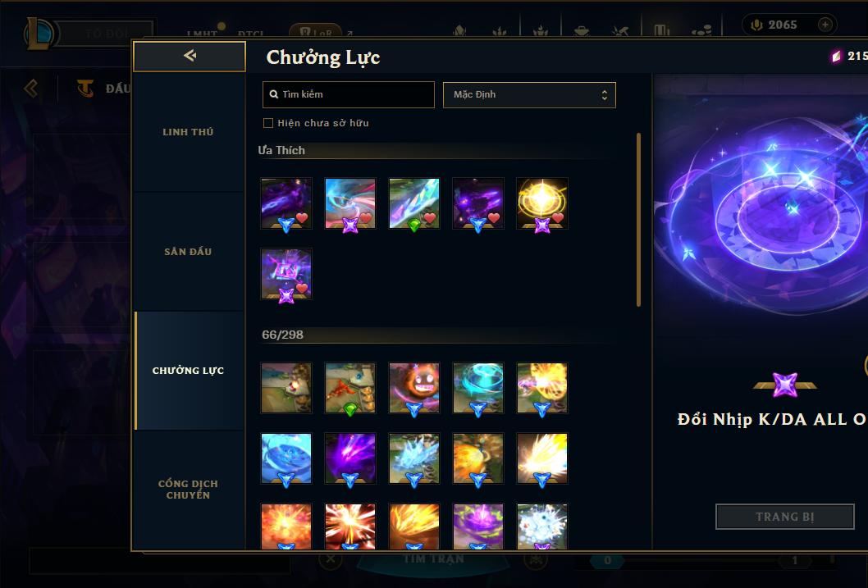Focus the Tìm kiếm search field
Screen dimensions: 868x588
point(348,94)
